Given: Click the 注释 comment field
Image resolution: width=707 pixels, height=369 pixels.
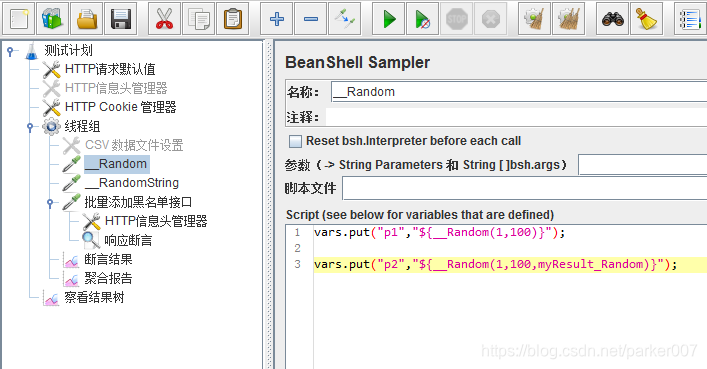Looking at the screenshot, I should (516, 117).
